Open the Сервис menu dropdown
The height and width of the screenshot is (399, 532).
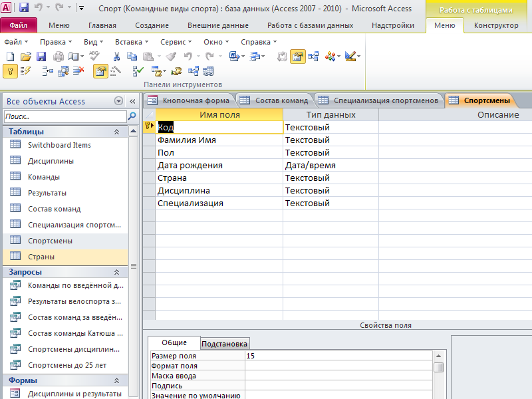(x=176, y=42)
